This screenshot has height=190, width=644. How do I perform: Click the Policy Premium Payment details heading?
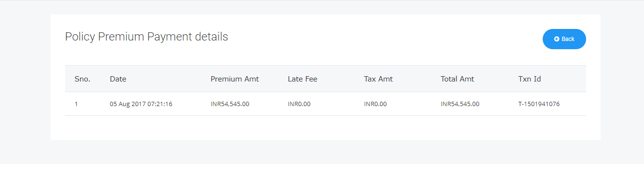click(147, 37)
